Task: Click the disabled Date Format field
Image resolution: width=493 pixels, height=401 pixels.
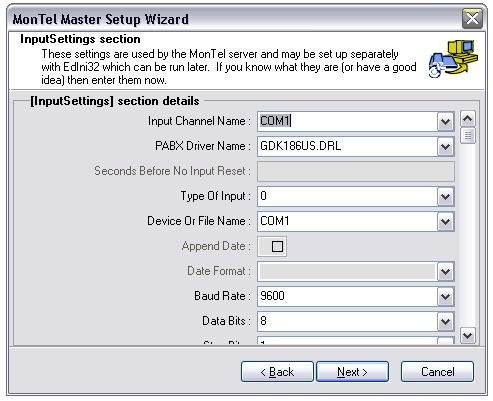Action: point(347,271)
